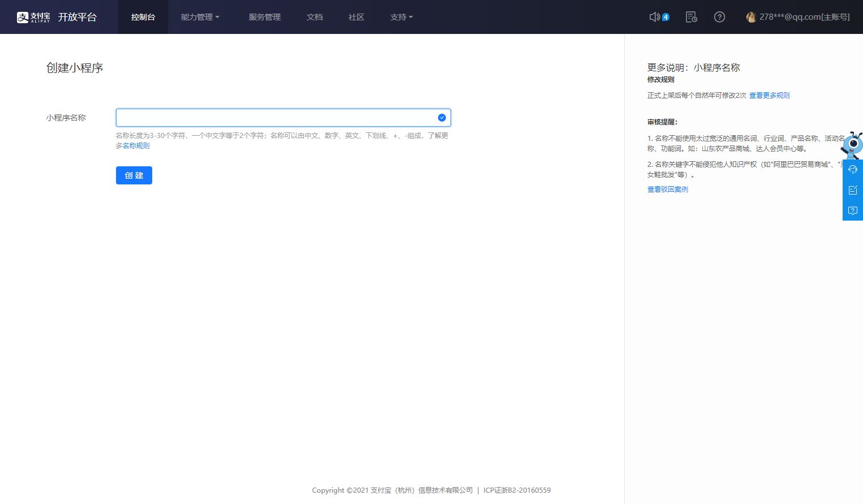Viewport: 863px width, 504px height.
Task: Open the announcements speaker icon
Action: point(655,17)
